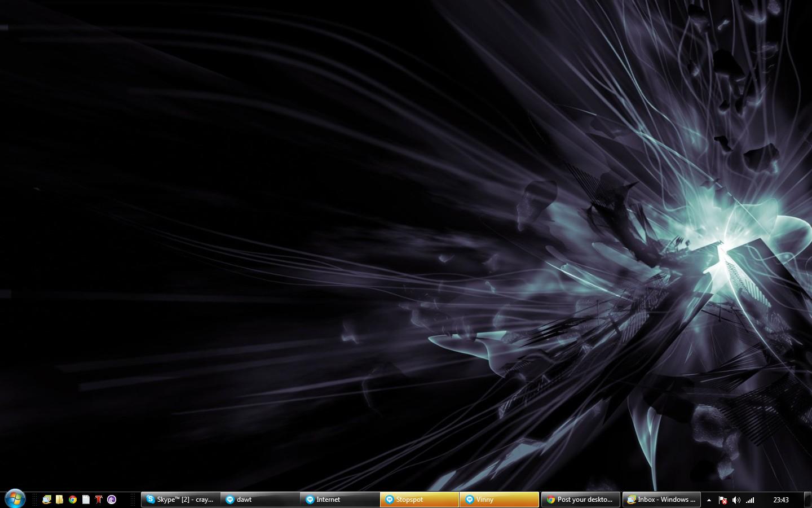812x508 pixels.
Task: Click the Show Desktop strip at taskbar end
Action: point(809,500)
